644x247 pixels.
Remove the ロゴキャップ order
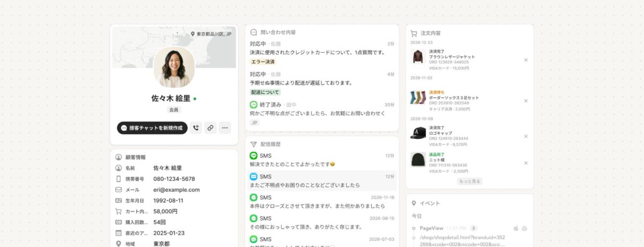tap(526, 136)
